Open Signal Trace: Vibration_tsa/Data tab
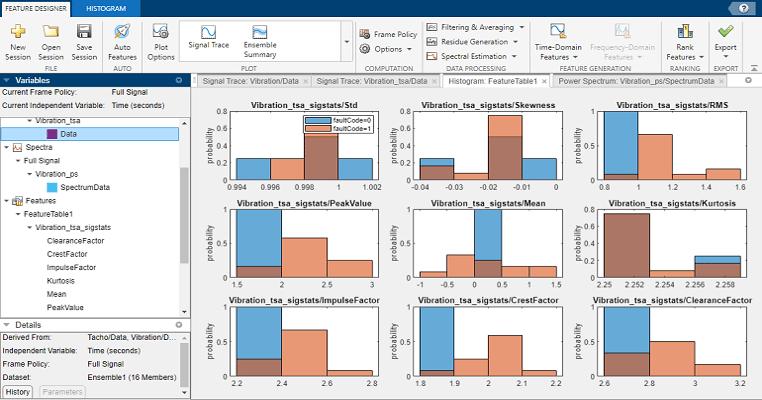 pos(372,81)
